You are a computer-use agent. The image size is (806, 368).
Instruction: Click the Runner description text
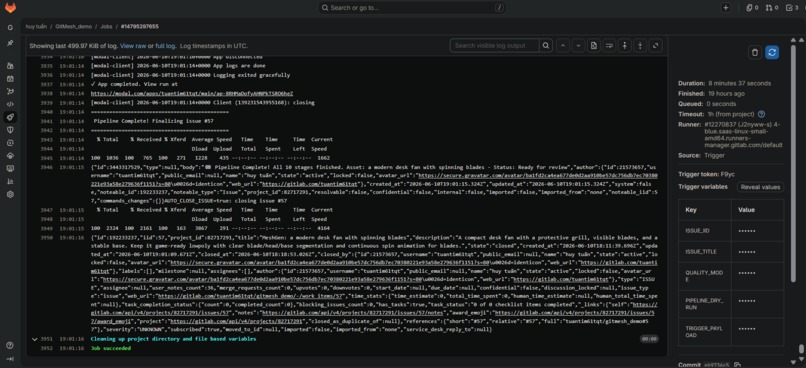click(x=743, y=135)
